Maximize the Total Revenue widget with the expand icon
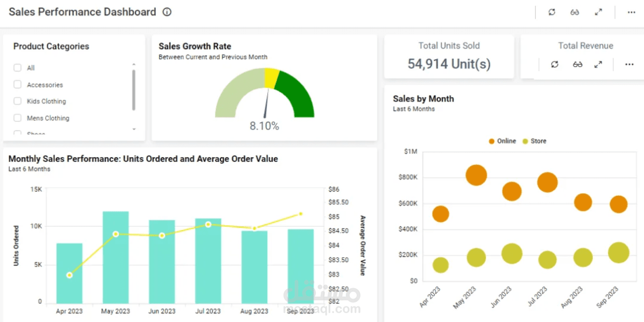Image resolution: width=644 pixels, height=322 pixels. [598, 64]
